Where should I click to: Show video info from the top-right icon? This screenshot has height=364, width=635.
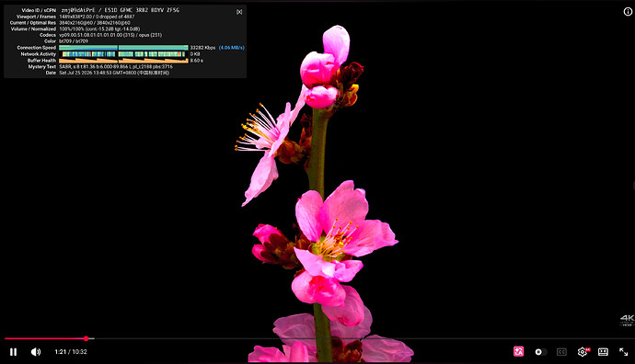coord(628,12)
